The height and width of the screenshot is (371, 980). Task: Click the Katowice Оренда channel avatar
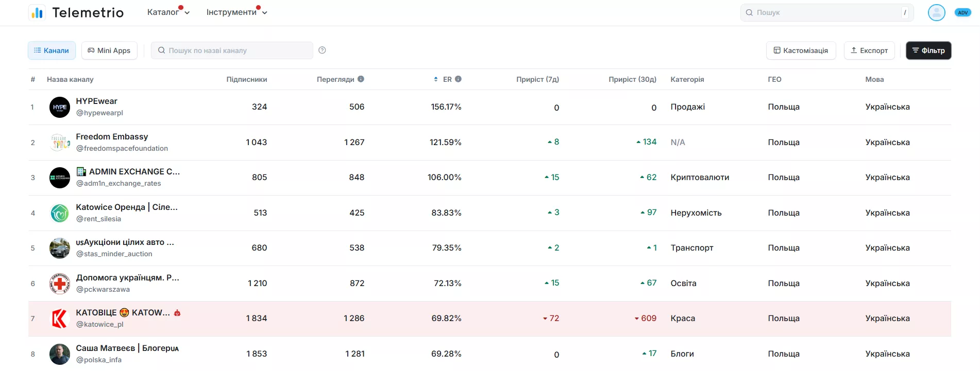click(60, 213)
